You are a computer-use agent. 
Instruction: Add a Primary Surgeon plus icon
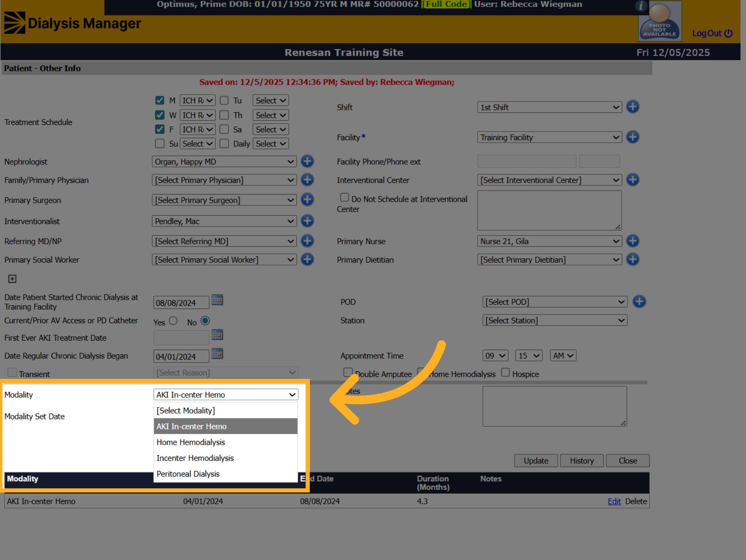click(307, 200)
